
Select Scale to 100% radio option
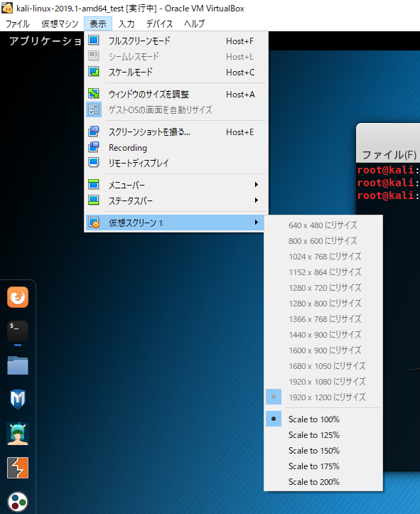(x=323, y=419)
